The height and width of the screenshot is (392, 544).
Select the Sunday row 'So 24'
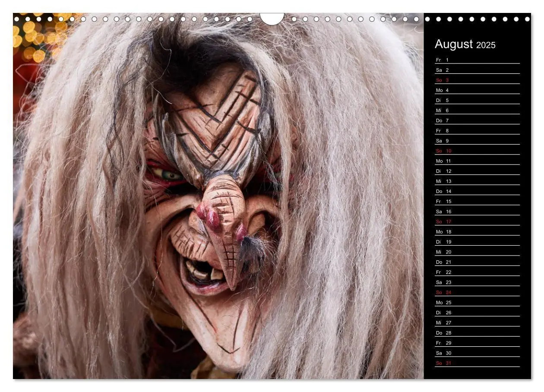click(x=477, y=292)
